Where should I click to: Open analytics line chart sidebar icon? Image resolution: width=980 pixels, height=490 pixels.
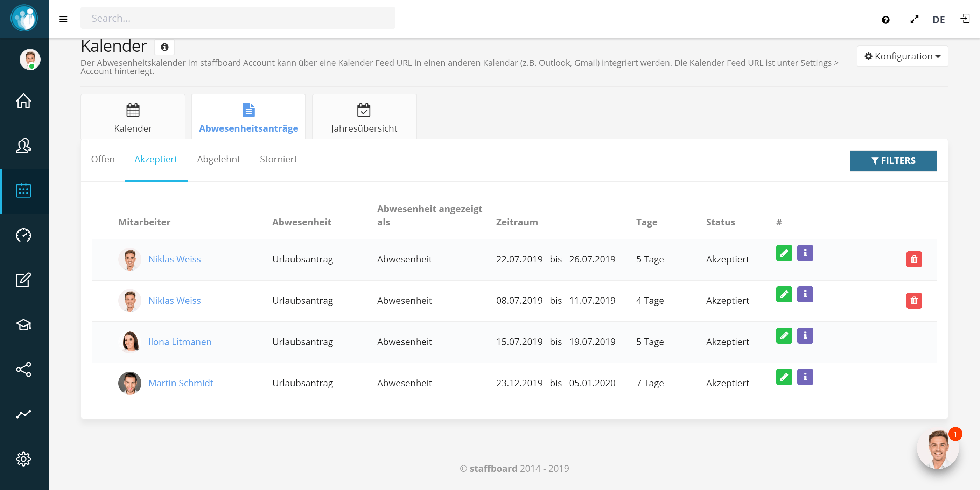tap(23, 414)
